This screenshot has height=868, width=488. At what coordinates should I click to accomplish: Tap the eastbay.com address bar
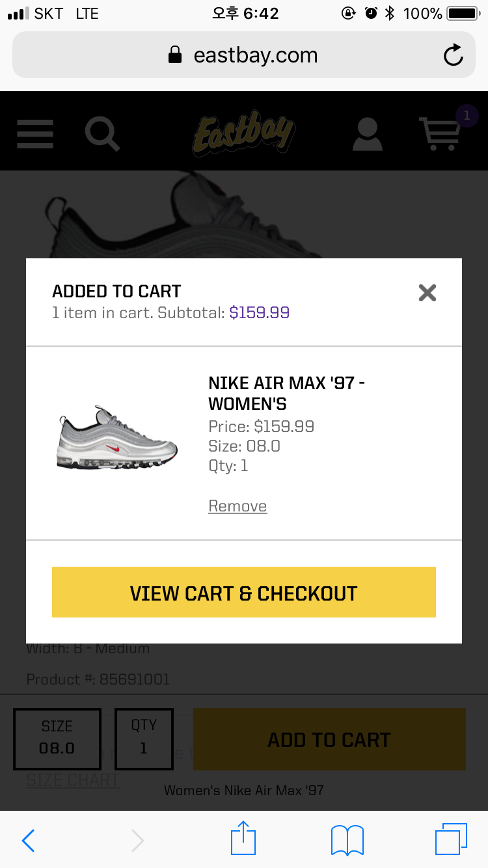tap(244, 55)
